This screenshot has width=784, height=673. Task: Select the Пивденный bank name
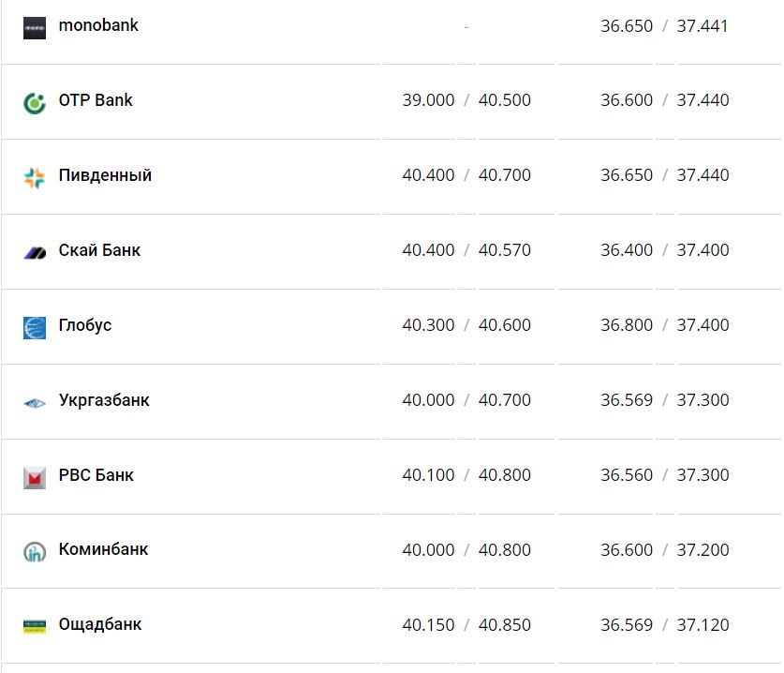[105, 175]
